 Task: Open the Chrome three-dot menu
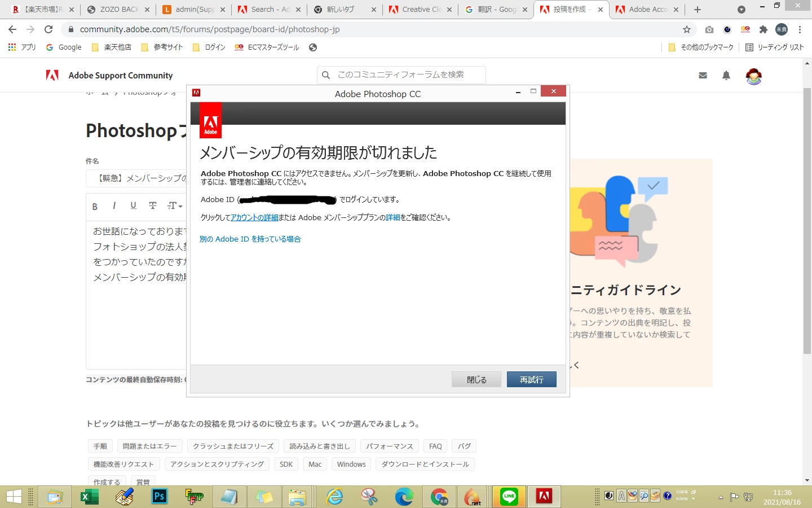[800, 29]
